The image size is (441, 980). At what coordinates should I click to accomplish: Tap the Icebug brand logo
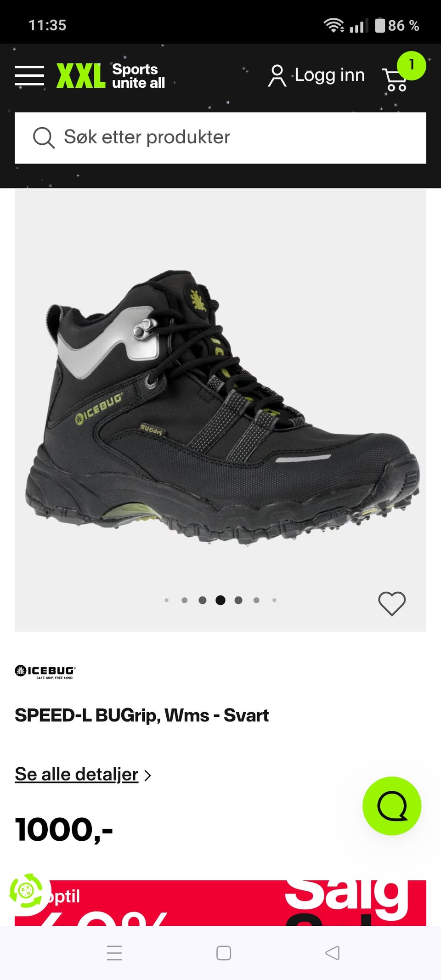[45, 672]
